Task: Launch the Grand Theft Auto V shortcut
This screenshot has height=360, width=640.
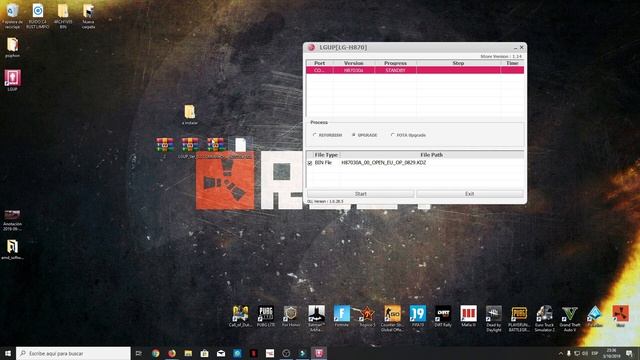Action: point(569,318)
